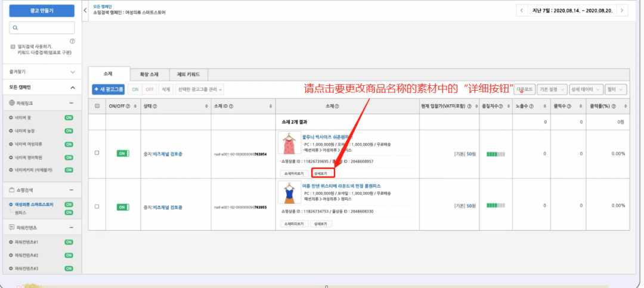Click 소재미리보기 for the blue dress item

click(294, 224)
